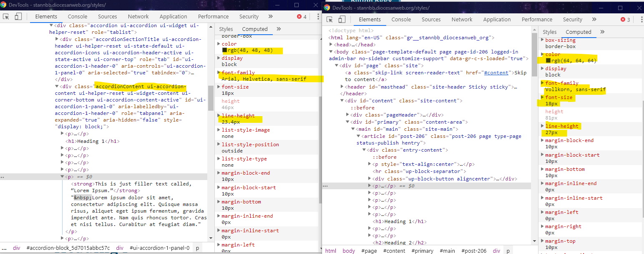Toggle device toolbar in right DevTools window
The height and width of the screenshot is (254, 644).
coord(342,20)
